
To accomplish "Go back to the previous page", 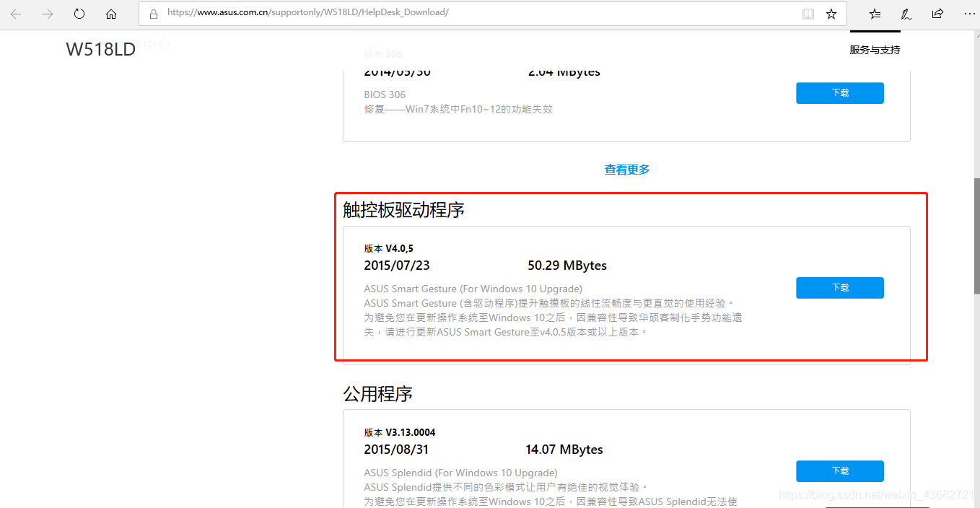I will pos(16,14).
